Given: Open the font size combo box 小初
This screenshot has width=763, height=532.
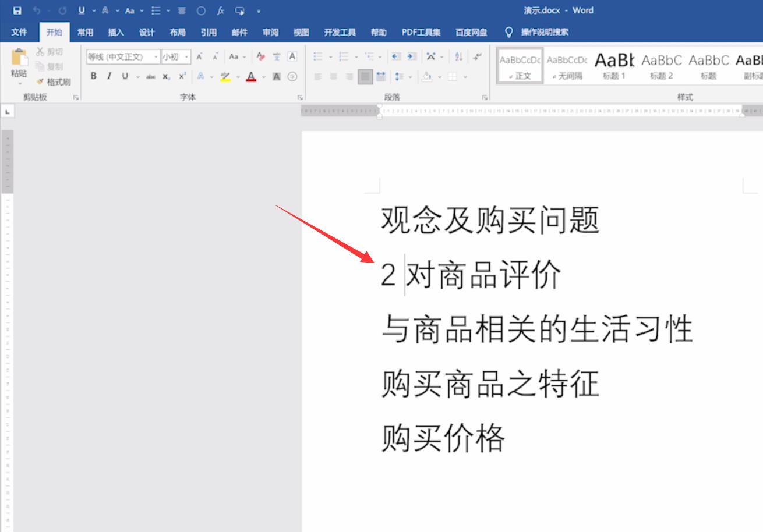Looking at the screenshot, I should click(x=176, y=56).
